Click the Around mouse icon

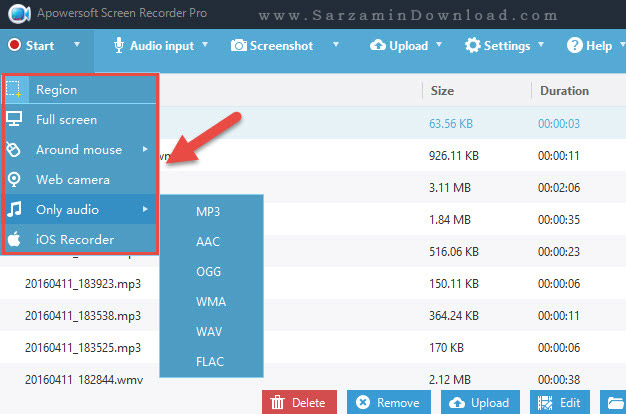(14, 150)
